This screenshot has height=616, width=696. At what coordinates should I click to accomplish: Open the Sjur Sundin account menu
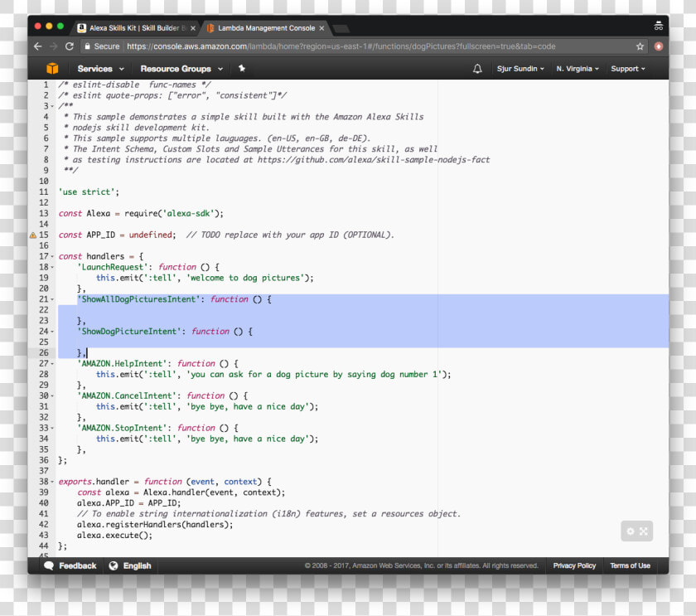click(x=520, y=69)
